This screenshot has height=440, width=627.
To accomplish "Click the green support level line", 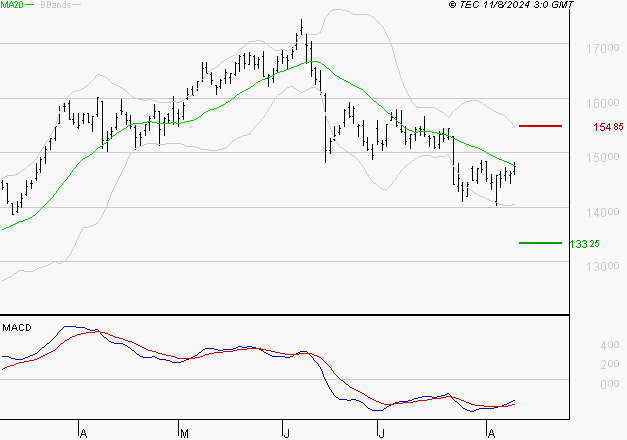I will [540, 243].
